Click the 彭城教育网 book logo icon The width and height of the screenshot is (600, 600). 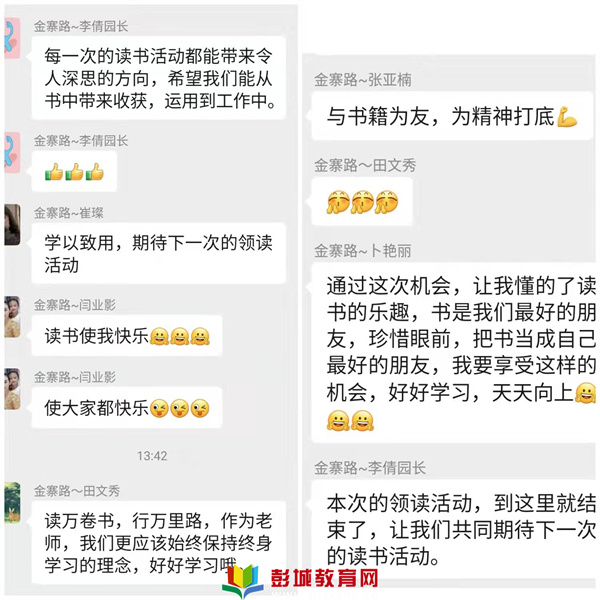(243, 580)
